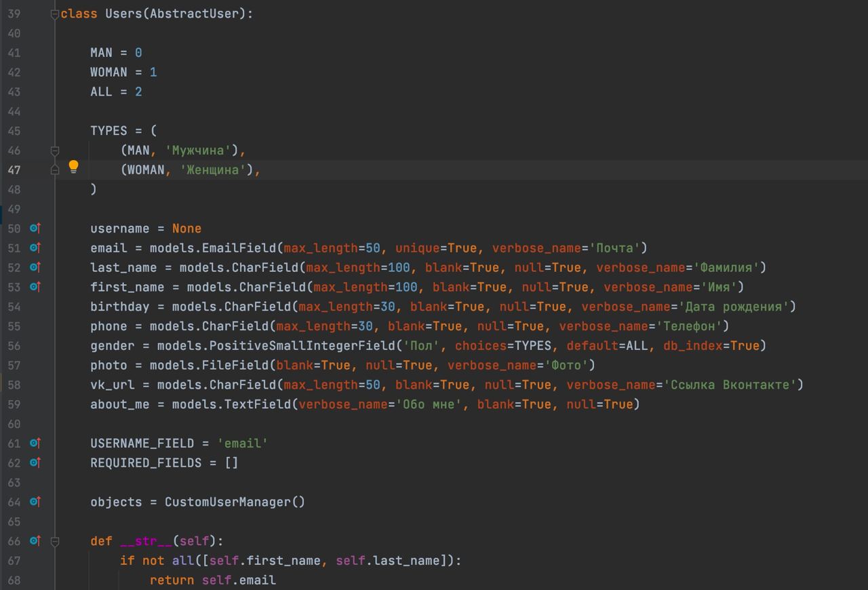
Task: Click the REQUIRED_FIELDS variable name
Action: pos(146,463)
